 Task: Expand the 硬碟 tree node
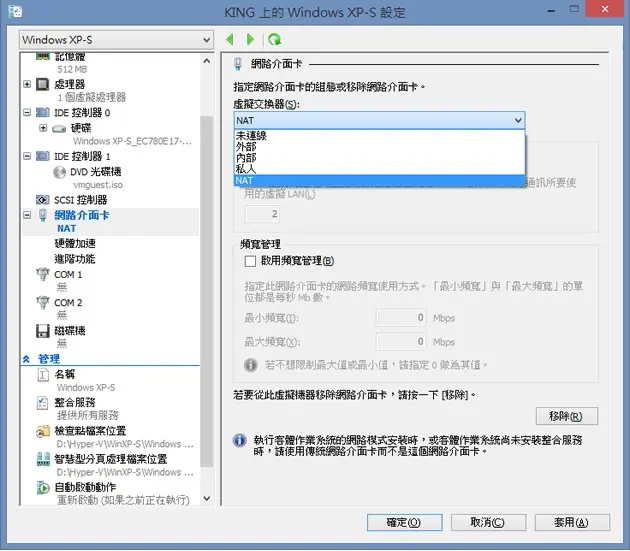pyautogui.click(x=43, y=128)
